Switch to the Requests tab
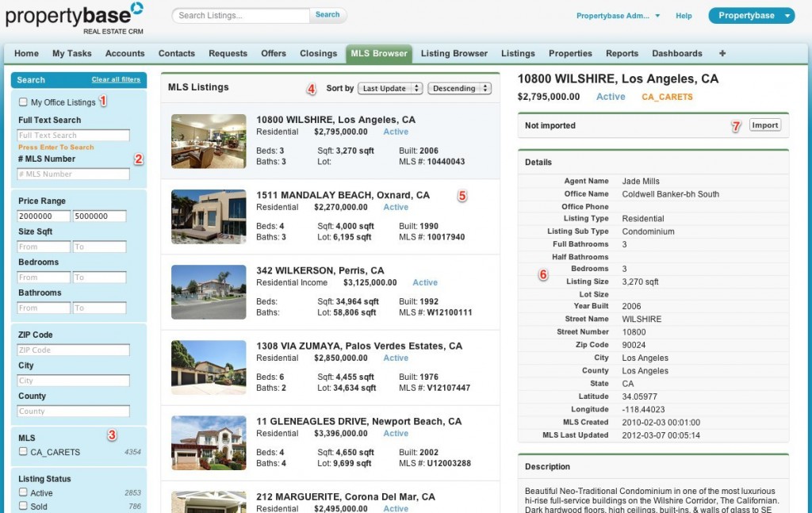This screenshot has width=812, height=513. [228, 53]
